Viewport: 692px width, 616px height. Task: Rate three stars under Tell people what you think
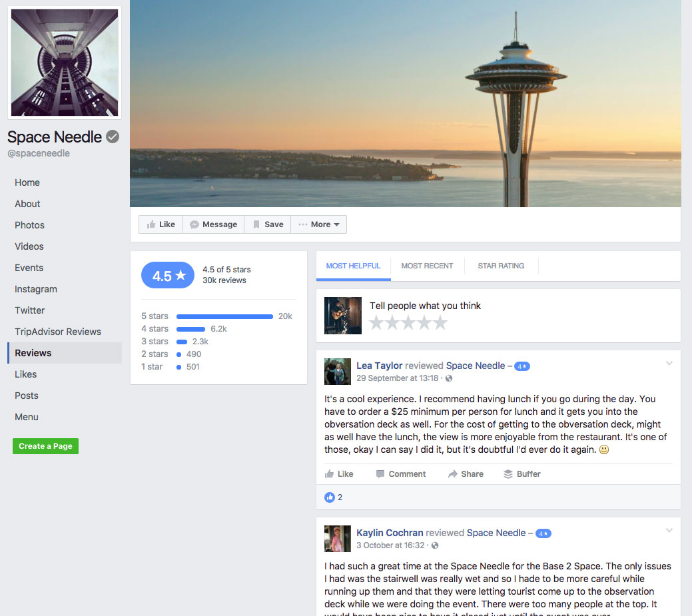pyautogui.click(x=408, y=323)
